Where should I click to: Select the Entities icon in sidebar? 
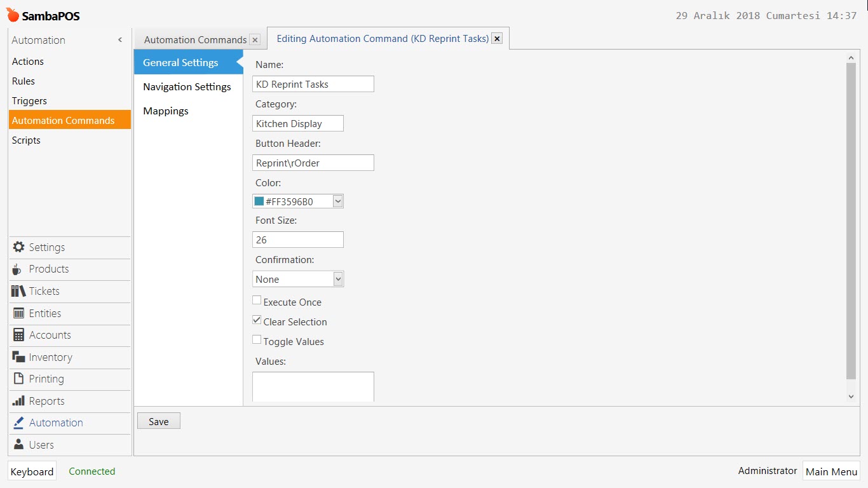(18, 313)
